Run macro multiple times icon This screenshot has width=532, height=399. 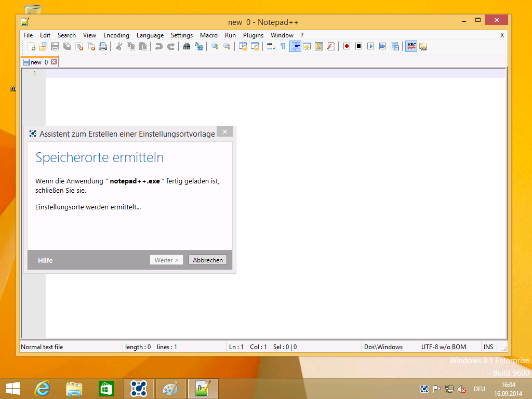click(x=383, y=46)
